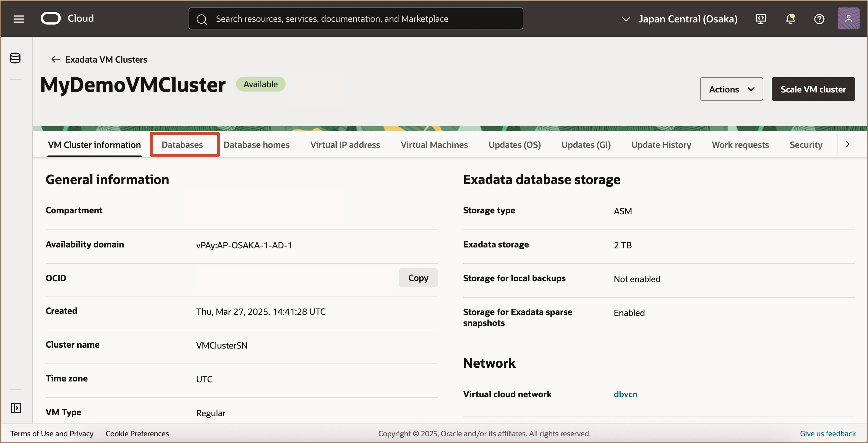Click the help question mark icon
The image size is (868, 443).
pos(819,19)
